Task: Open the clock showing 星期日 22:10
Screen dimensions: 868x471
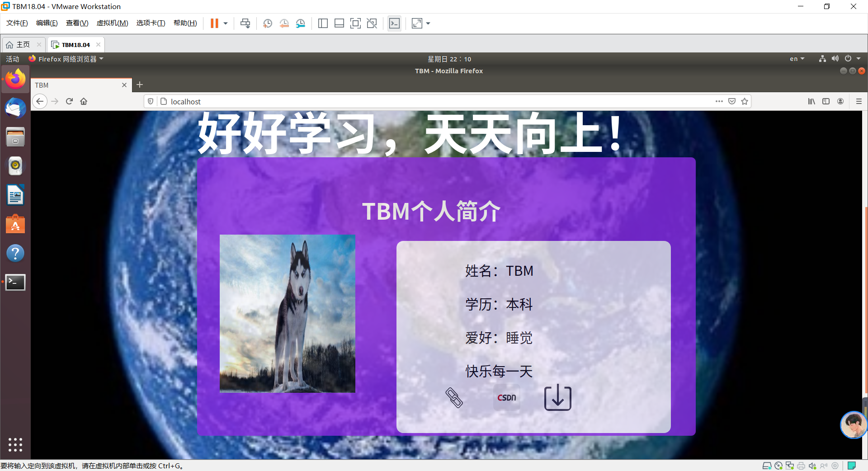Action: [x=449, y=59]
